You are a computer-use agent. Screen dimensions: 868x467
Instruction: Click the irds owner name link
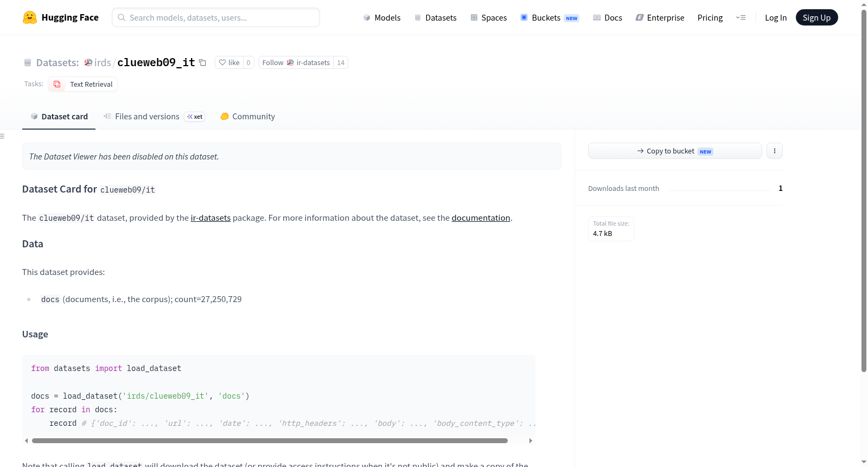tap(103, 62)
